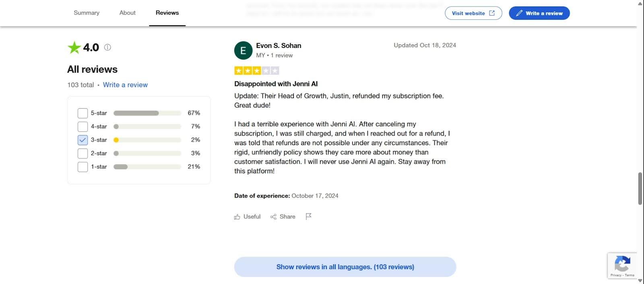
Task: Enable the 5-star review filter
Action: point(83,113)
